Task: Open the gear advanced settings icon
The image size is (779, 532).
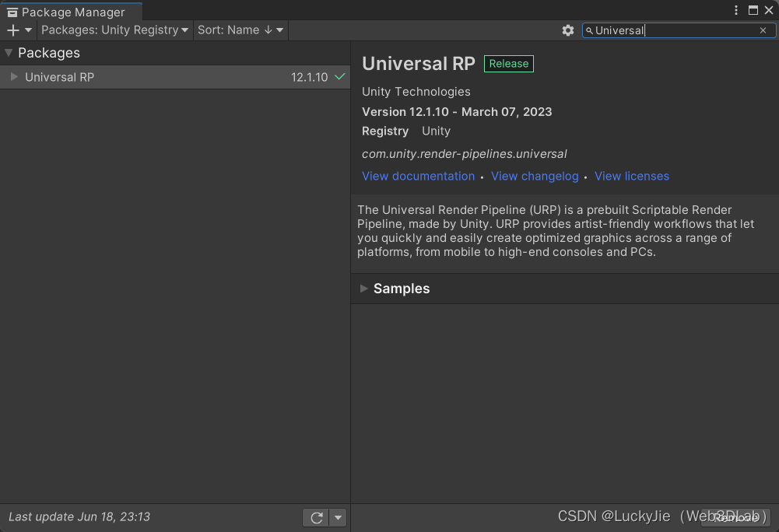Action: 568,30
